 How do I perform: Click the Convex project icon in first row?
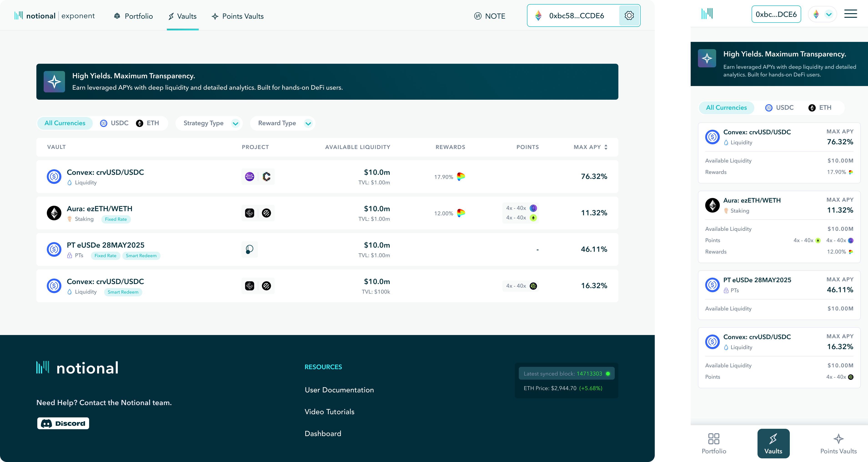click(x=266, y=177)
